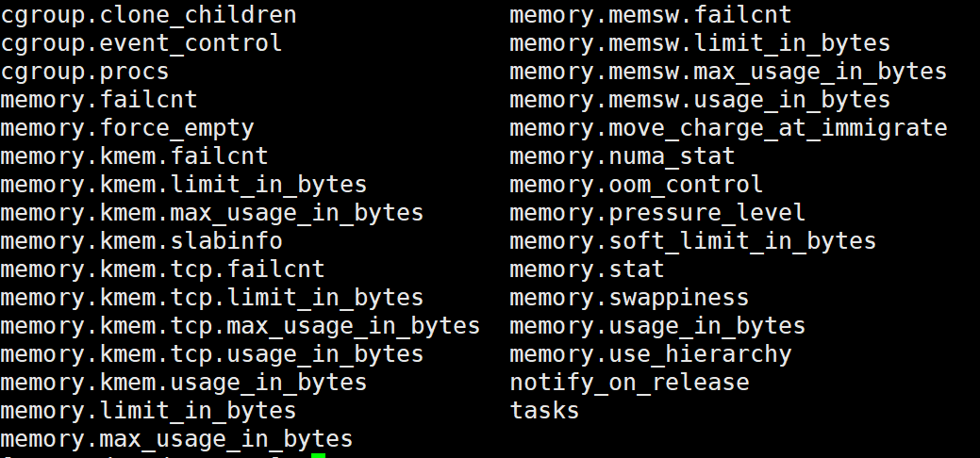Click on memory.oom_control

637,185
